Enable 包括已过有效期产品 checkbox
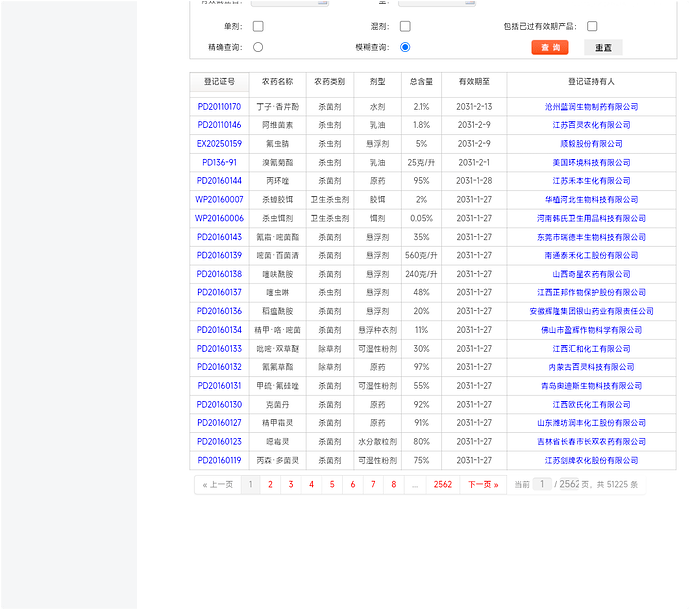 tap(592, 26)
